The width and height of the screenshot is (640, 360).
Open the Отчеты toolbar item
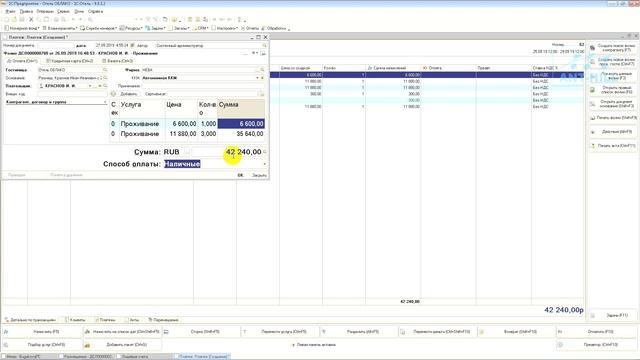click(250, 28)
